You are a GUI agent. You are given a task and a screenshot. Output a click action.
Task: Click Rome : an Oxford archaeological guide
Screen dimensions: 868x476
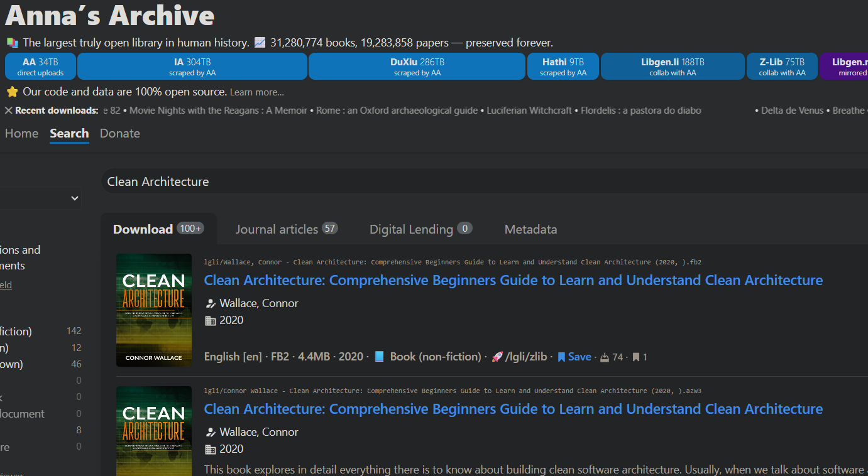tap(397, 111)
